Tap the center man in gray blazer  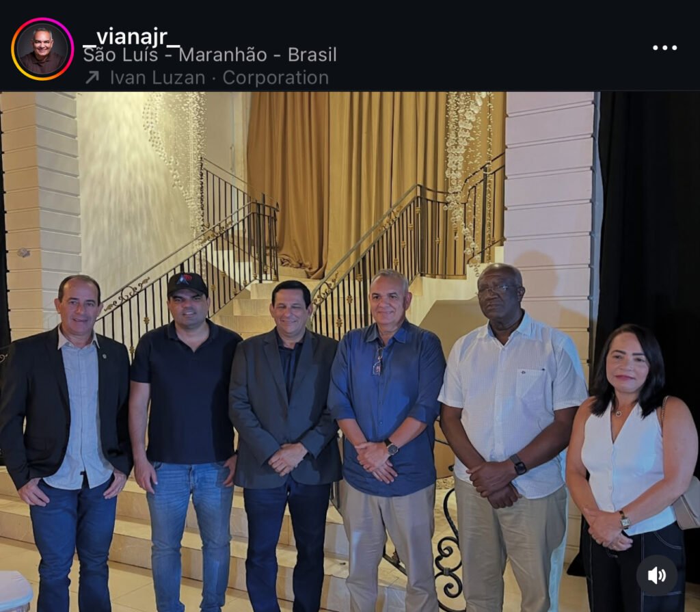tap(284, 442)
